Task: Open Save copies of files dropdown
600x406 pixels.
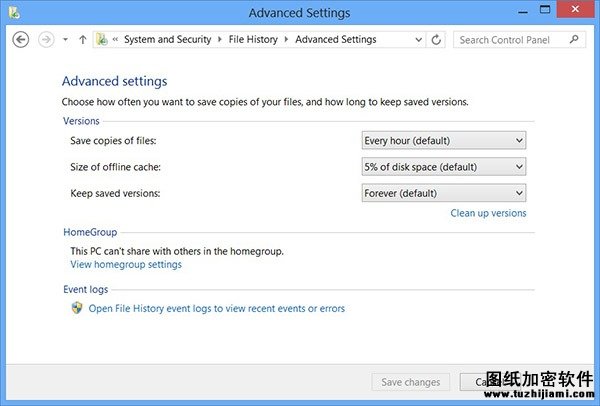Action: (x=444, y=140)
